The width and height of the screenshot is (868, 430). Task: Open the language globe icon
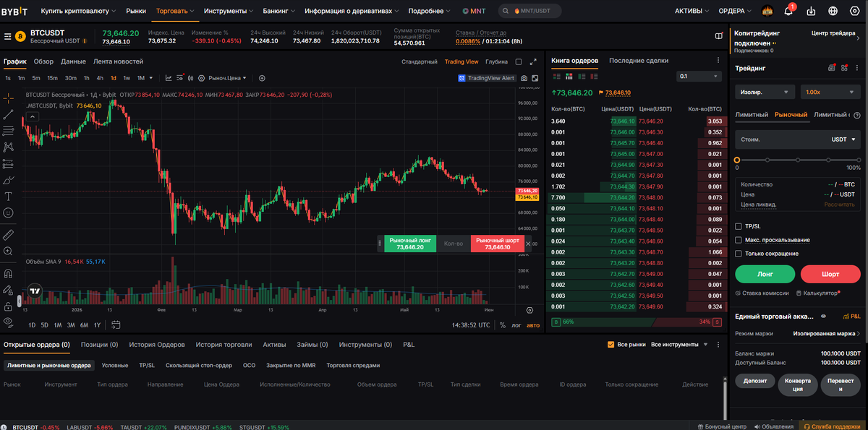[833, 11]
